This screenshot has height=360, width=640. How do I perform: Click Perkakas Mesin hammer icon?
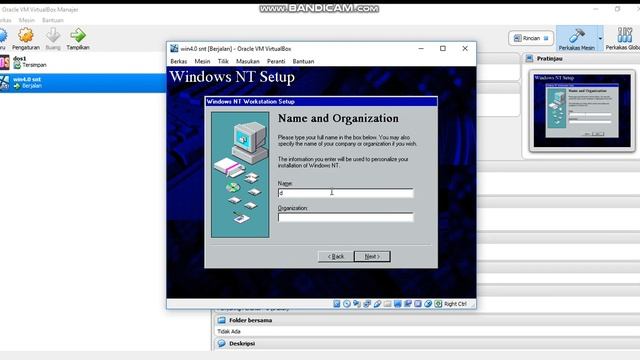point(576,36)
